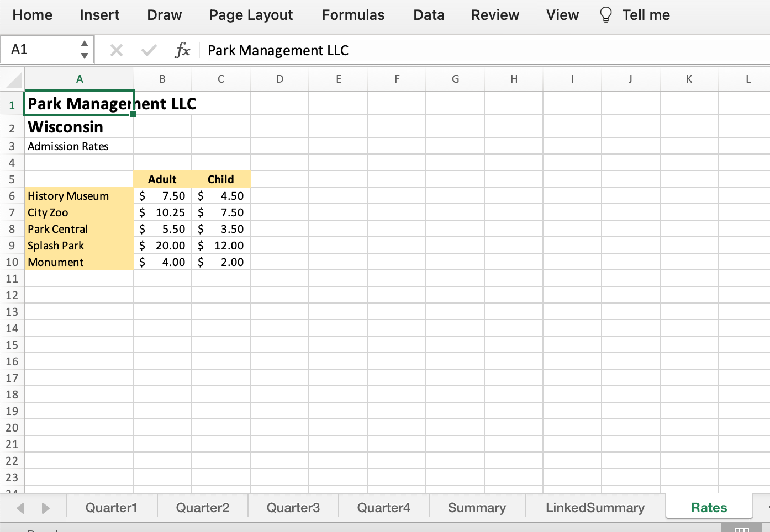Viewport: 770px width, 532px height.
Task: Select the Park Central cell
Action: pos(79,229)
